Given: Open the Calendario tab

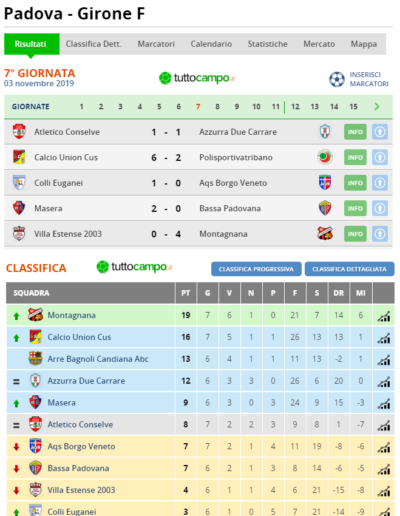Looking at the screenshot, I should pyautogui.click(x=211, y=44).
